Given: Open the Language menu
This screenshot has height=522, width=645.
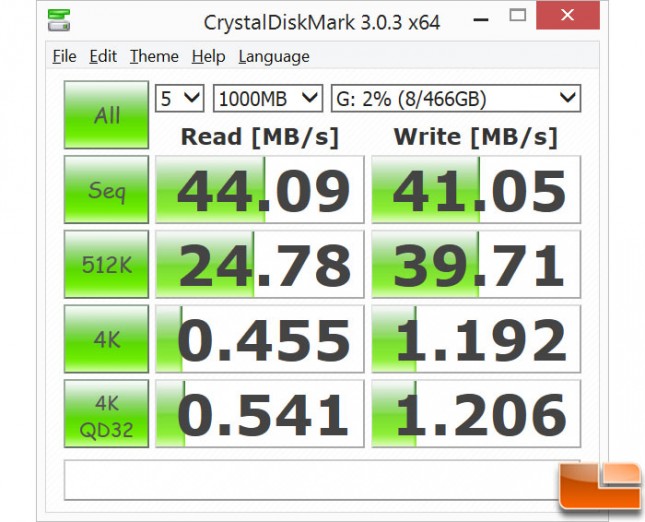Looking at the screenshot, I should pos(274,56).
